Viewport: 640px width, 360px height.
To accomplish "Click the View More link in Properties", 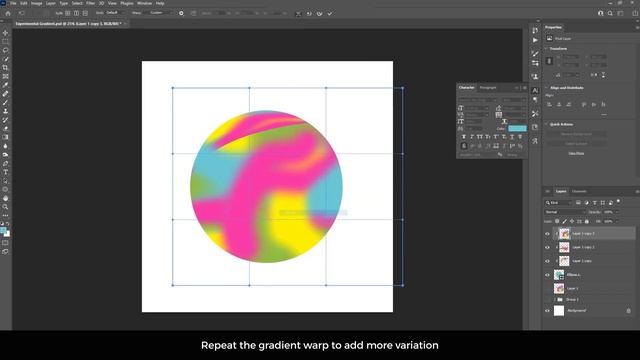I will tap(576, 153).
